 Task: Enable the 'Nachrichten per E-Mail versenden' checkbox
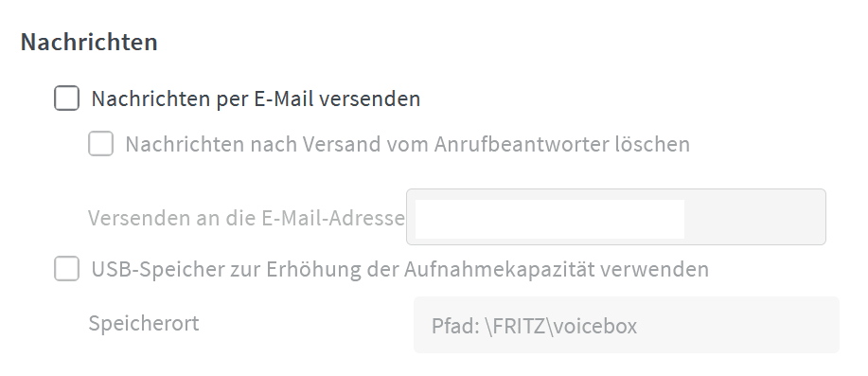(x=66, y=98)
